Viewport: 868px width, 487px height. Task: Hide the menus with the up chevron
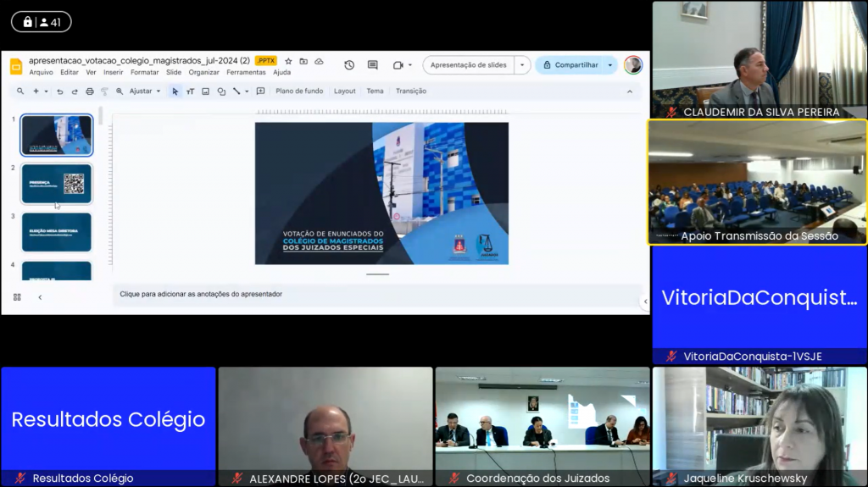(x=629, y=91)
